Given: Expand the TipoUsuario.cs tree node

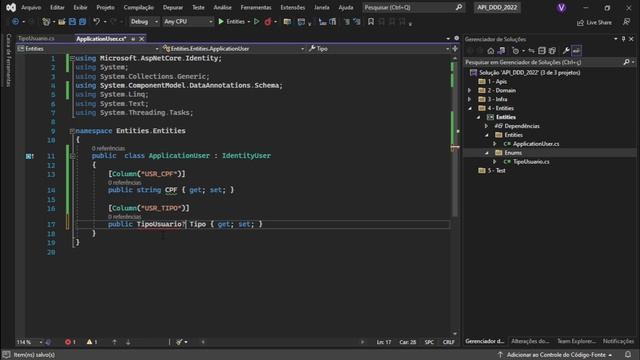Looking at the screenshot, I should [495, 162].
